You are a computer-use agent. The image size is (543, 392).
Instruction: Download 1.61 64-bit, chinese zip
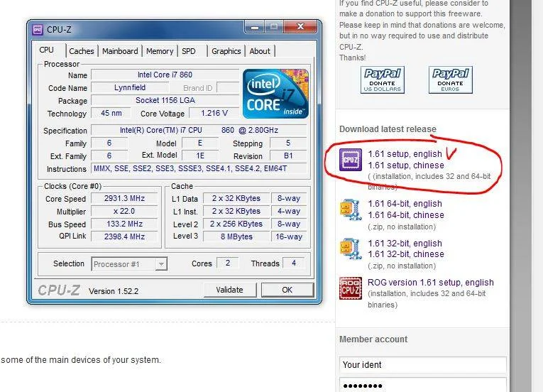[x=406, y=215]
